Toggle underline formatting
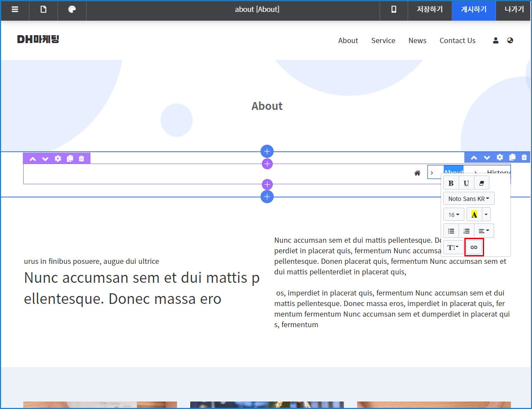Viewport: 532px width, 409px height. coord(467,183)
